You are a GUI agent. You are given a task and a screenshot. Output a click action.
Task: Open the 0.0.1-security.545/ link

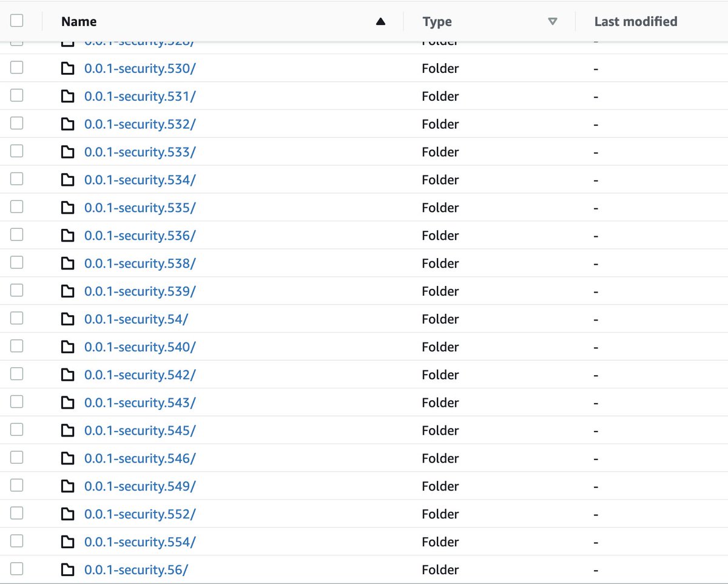140,431
